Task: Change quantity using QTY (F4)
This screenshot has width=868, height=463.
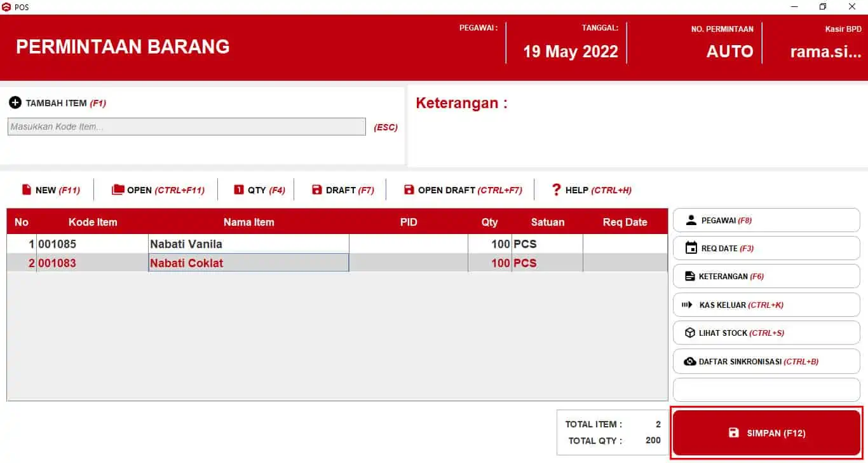Action: (259, 190)
